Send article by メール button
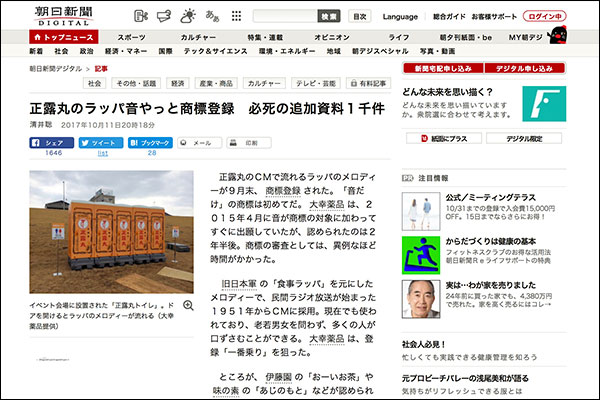Image resolution: width=600 pixels, height=400 pixels. [x=198, y=143]
